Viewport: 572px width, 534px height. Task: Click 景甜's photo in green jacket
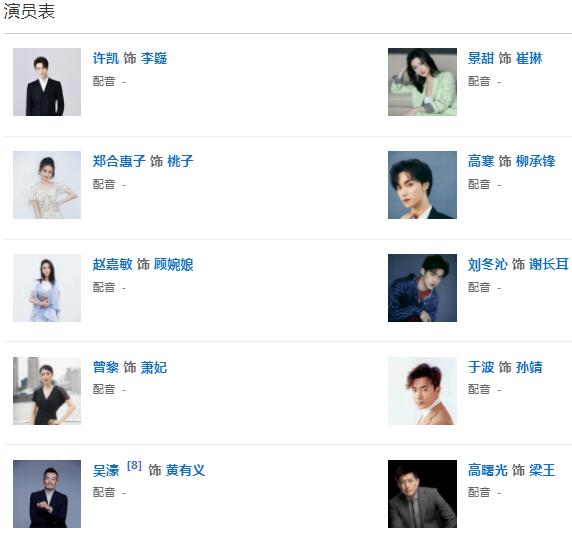[x=422, y=82]
